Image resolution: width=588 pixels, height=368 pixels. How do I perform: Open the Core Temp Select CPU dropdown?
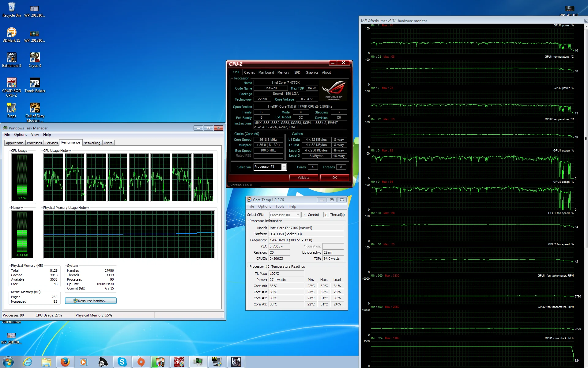point(285,215)
